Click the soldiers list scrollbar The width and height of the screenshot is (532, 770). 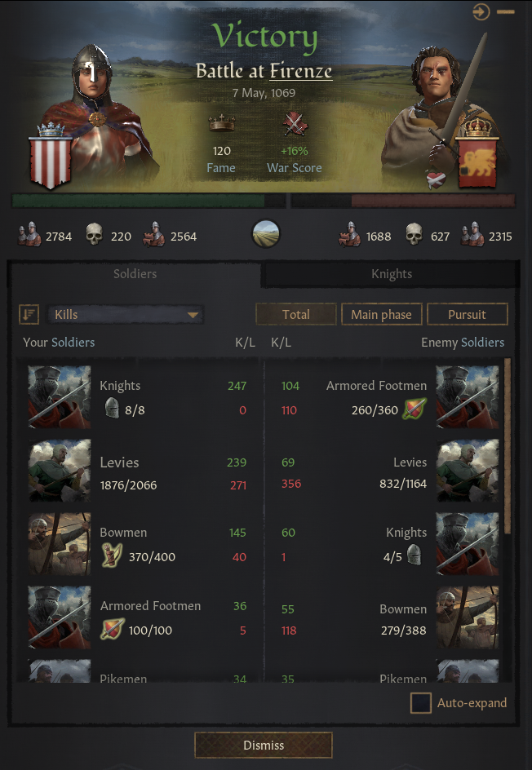point(508,447)
